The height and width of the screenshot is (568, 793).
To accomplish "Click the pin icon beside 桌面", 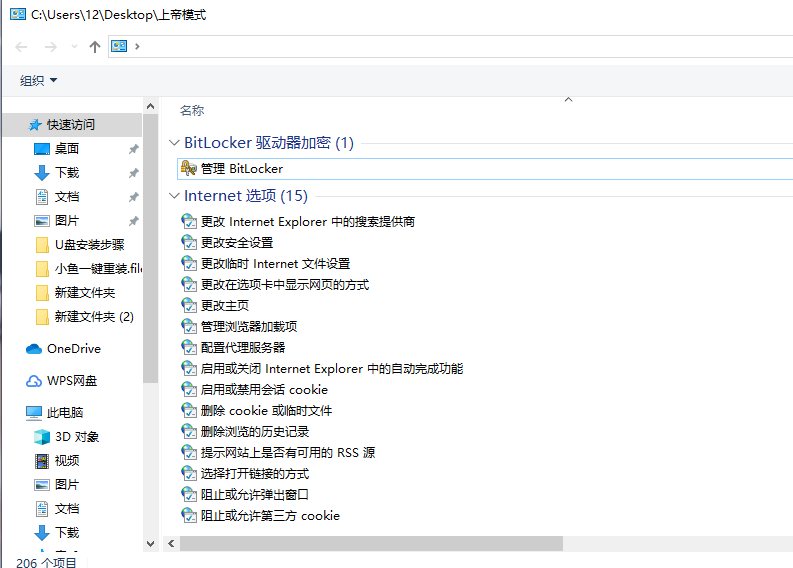I will [x=134, y=149].
